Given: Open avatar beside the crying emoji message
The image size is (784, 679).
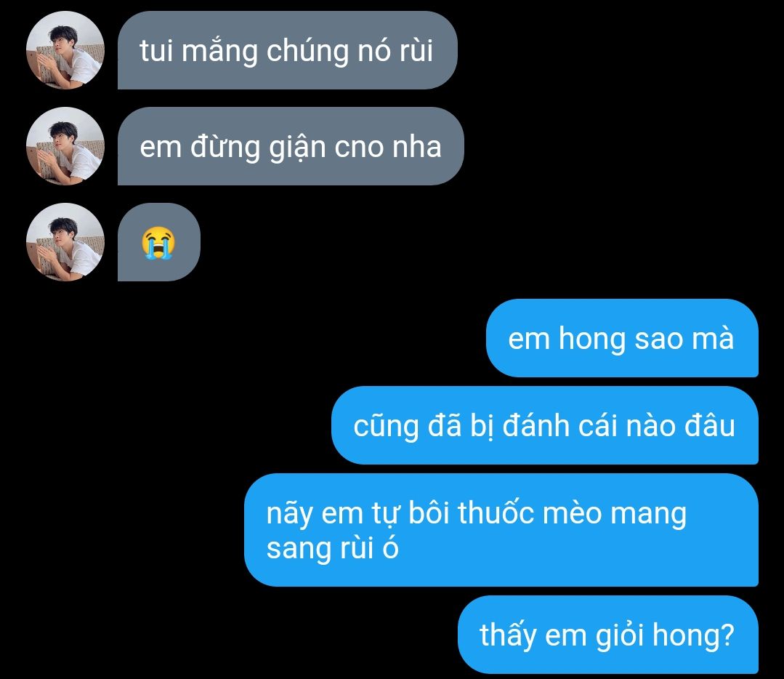Looking at the screenshot, I should pos(65,242).
